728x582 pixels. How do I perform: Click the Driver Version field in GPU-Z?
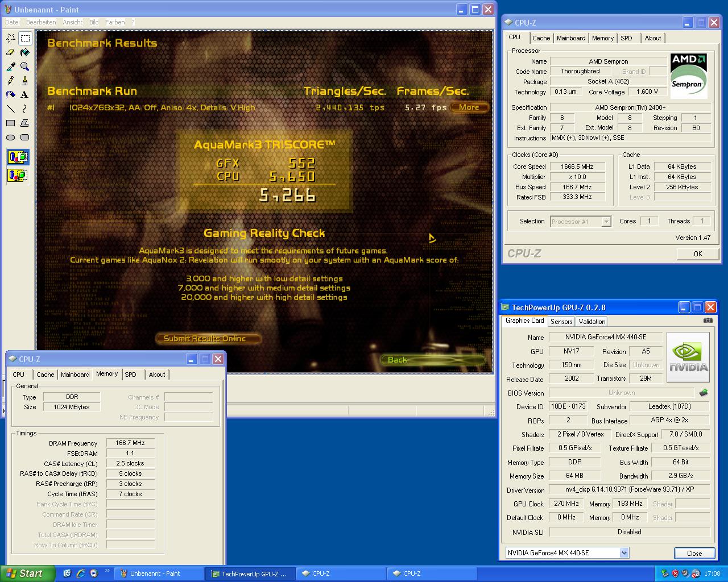click(x=630, y=489)
